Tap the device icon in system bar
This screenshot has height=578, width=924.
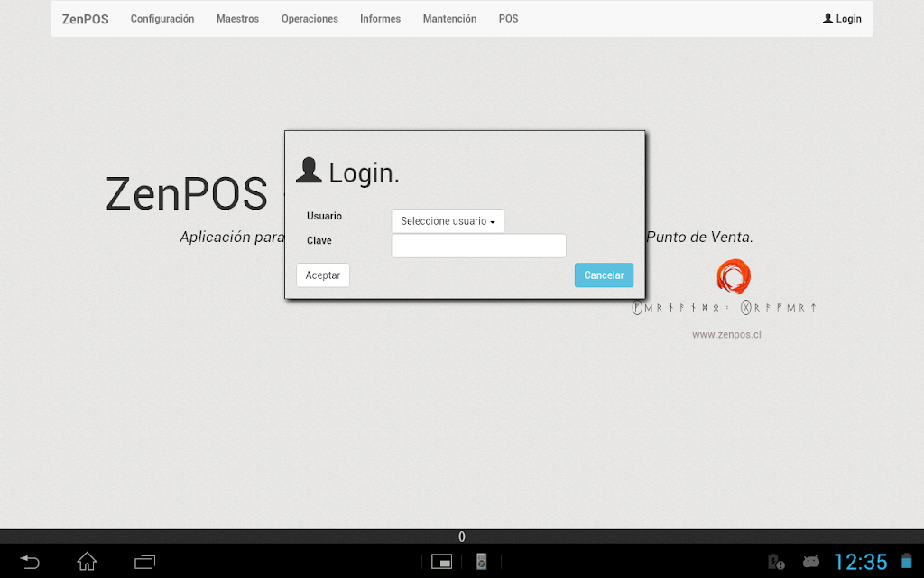click(x=482, y=562)
